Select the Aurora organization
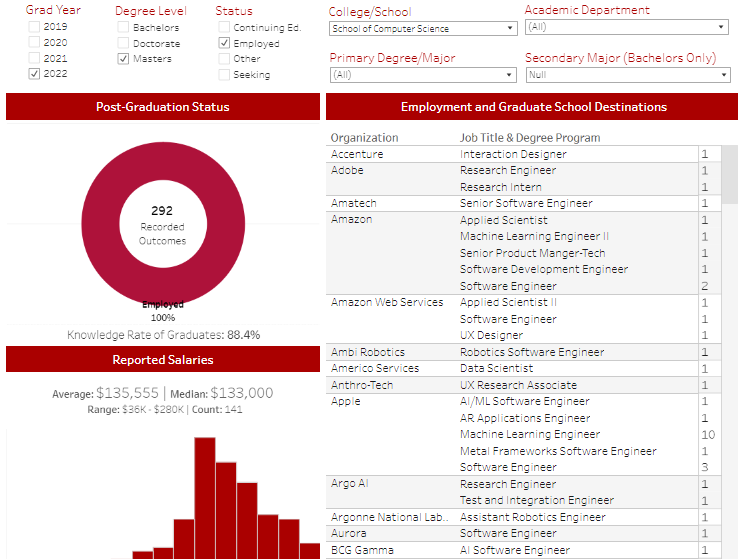Image resolution: width=746 pixels, height=559 pixels. (x=349, y=533)
